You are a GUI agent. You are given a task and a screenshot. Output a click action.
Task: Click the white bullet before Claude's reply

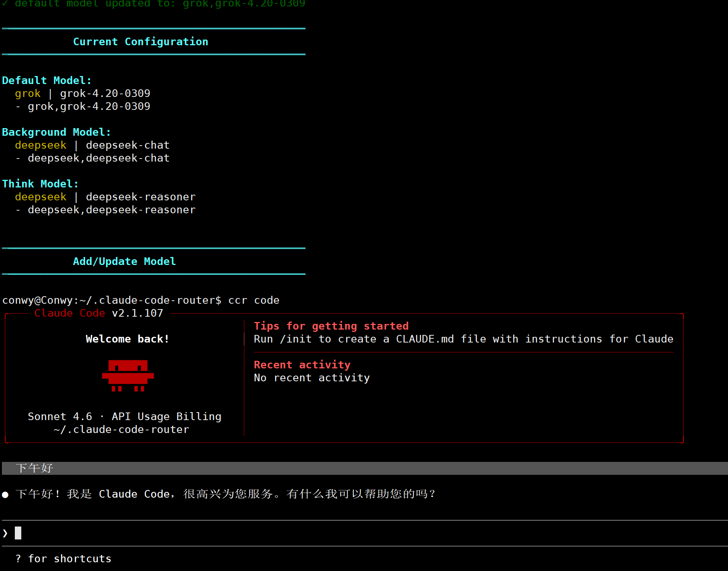(x=5, y=495)
